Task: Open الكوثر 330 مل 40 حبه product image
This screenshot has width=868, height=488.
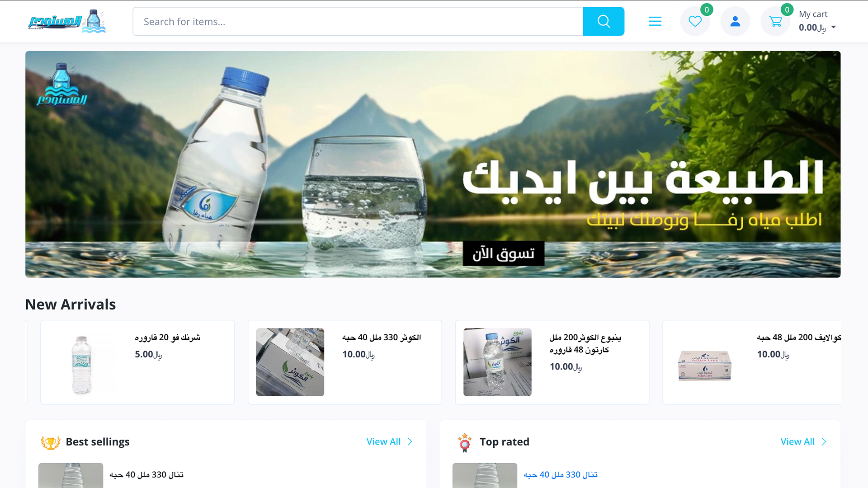Action: [x=290, y=362]
